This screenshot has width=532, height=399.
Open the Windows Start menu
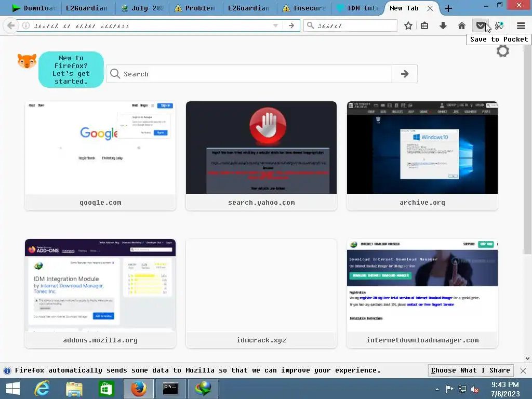click(x=13, y=389)
